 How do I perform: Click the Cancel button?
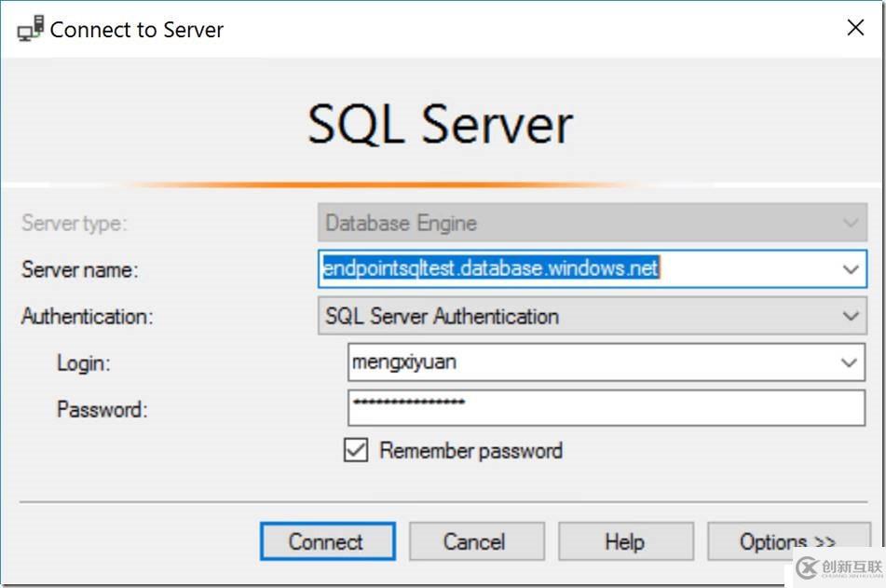tap(476, 541)
